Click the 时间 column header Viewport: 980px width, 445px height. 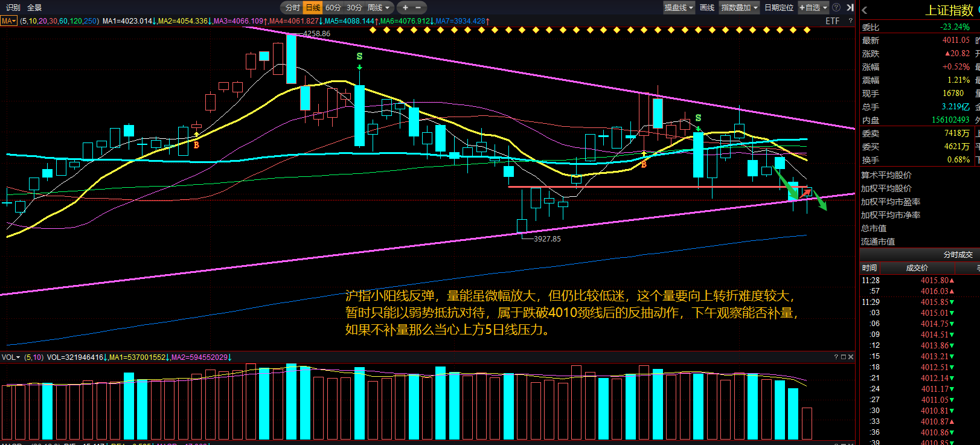tap(870, 268)
